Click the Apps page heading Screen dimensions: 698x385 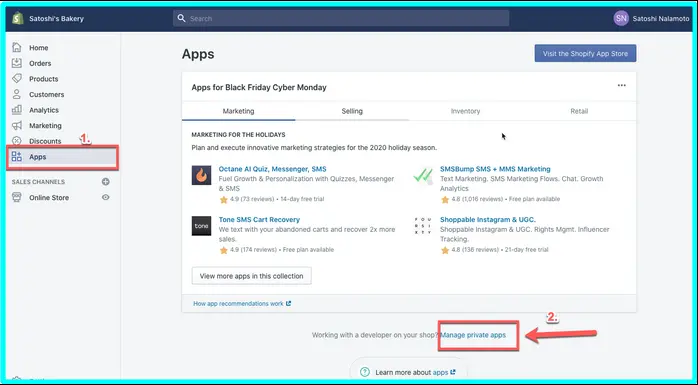[198, 54]
